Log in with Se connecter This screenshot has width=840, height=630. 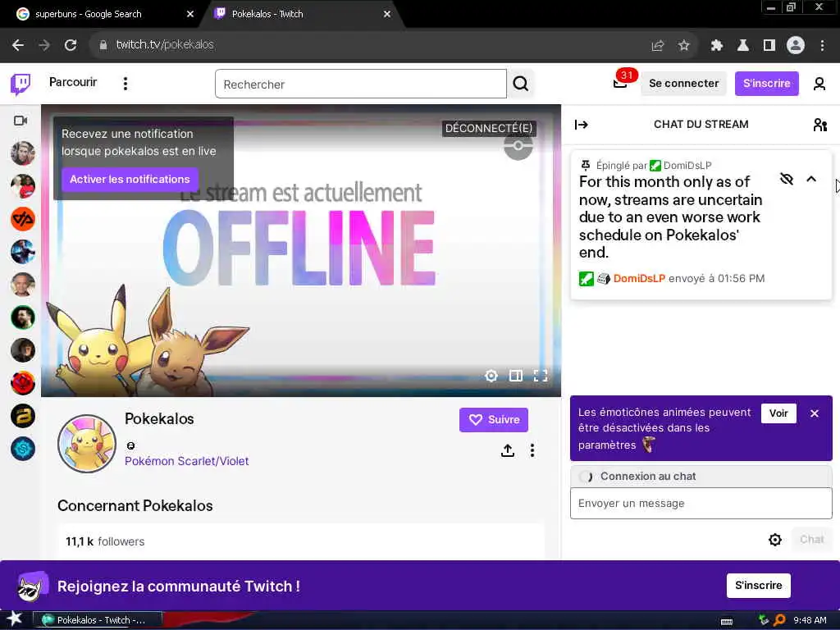[683, 84]
